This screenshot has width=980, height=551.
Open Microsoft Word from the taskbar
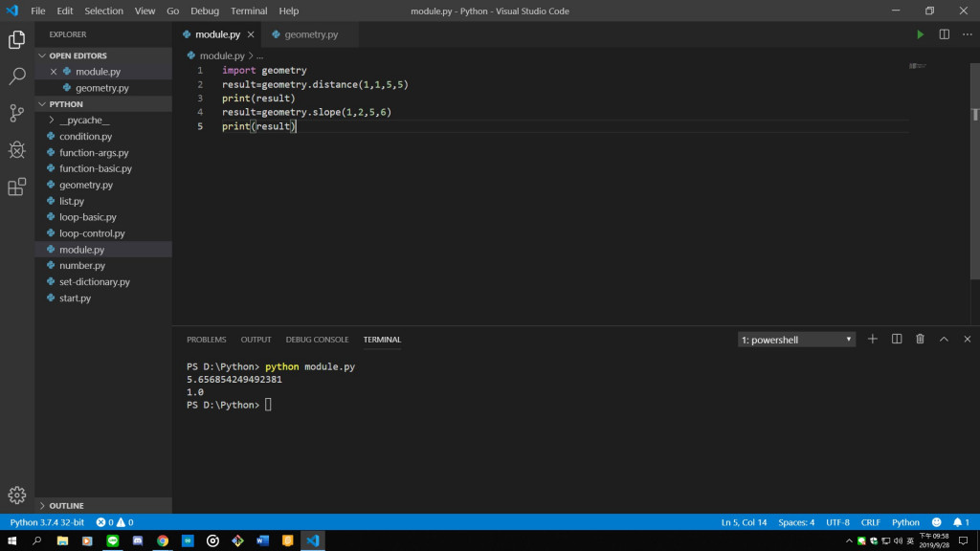pos(262,541)
